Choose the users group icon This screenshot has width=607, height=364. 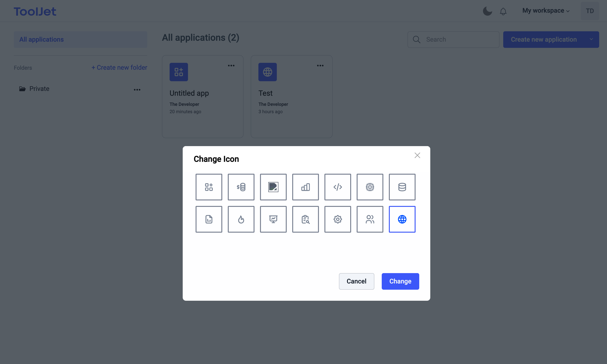click(370, 219)
